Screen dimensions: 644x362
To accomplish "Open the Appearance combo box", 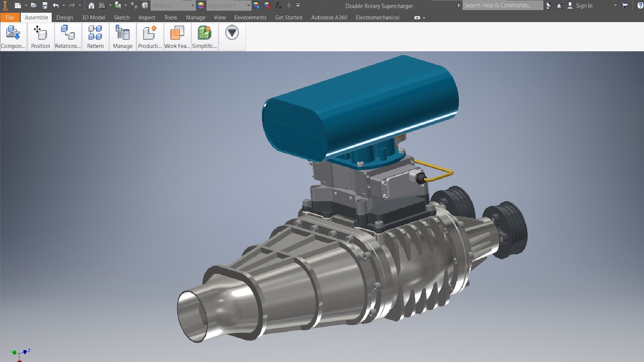I will (228, 5).
